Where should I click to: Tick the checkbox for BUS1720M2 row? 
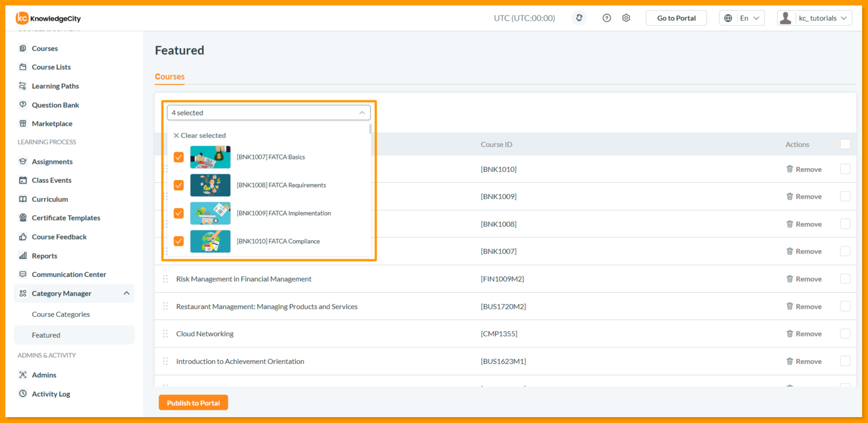[x=845, y=306]
